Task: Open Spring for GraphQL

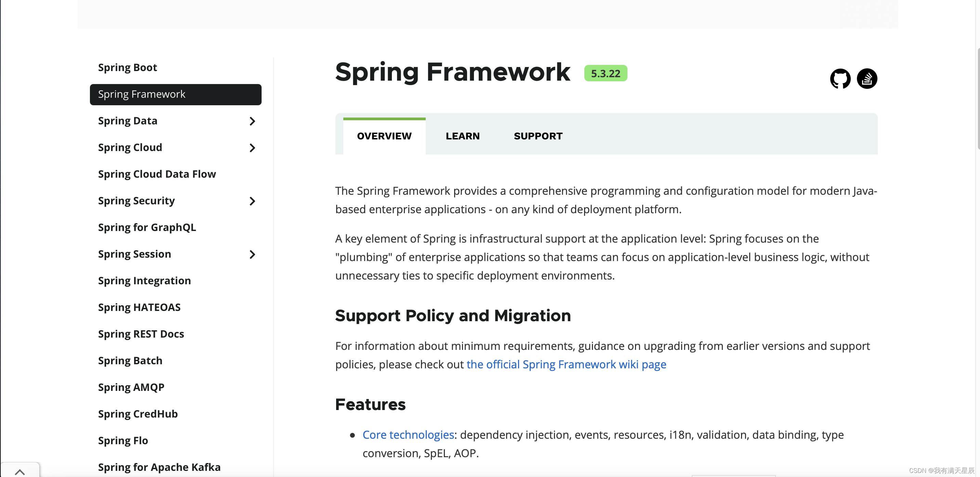Action: (x=147, y=227)
